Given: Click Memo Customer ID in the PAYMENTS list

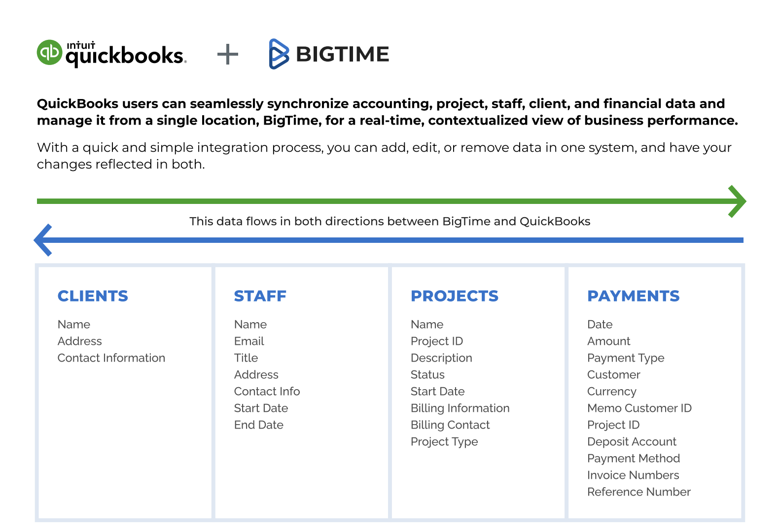Looking at the screenshot, I should (x=639, y=408).
